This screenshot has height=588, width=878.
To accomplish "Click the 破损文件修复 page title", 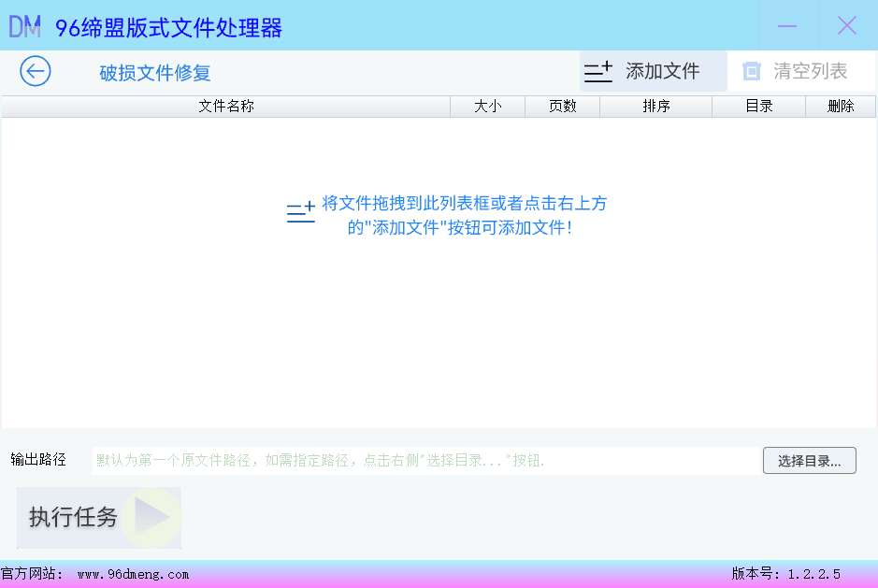I will tap(155, 73).
